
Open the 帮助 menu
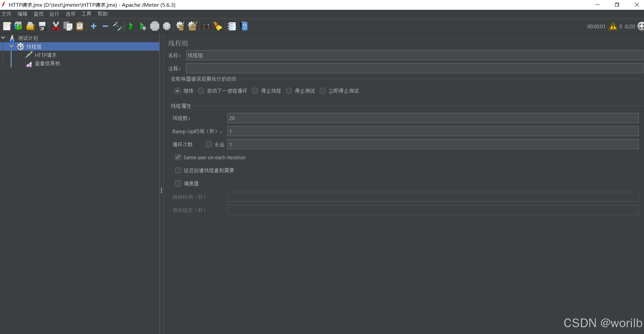[x=103, y=14]
